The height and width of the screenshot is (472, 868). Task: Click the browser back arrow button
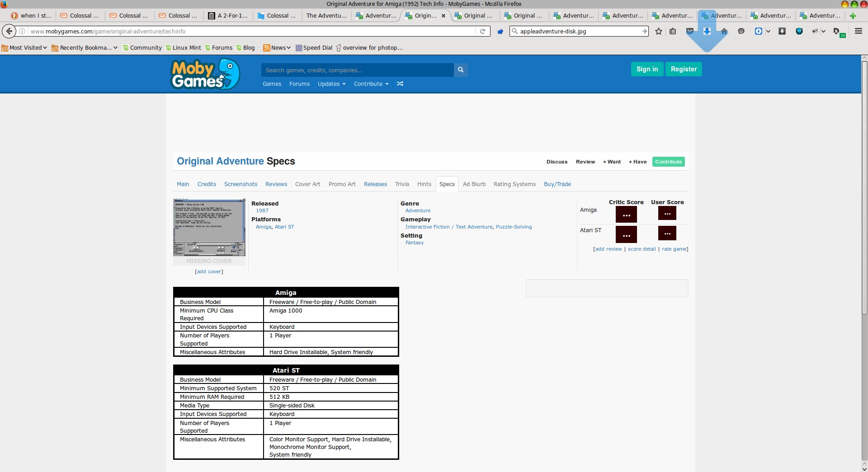point(9,31)
